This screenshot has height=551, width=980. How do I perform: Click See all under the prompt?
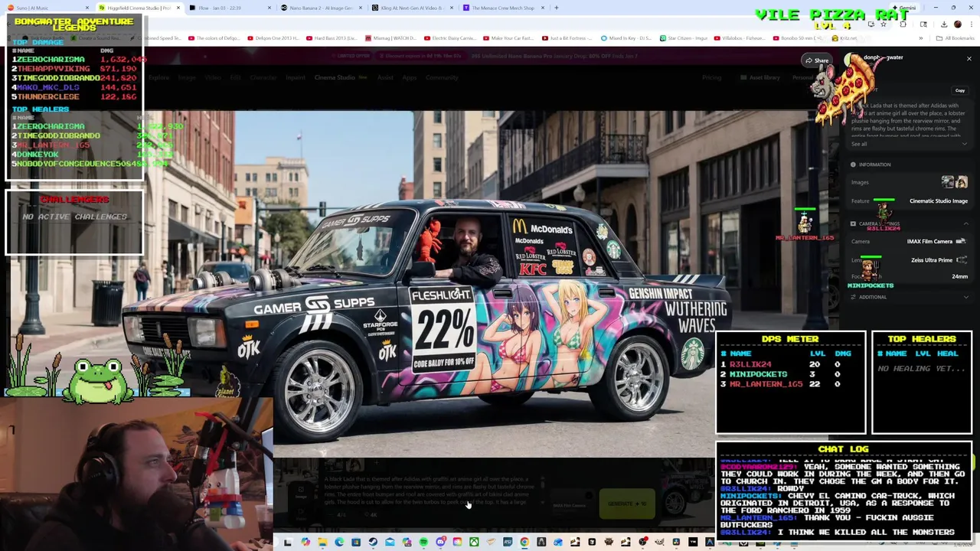point(859,144)
